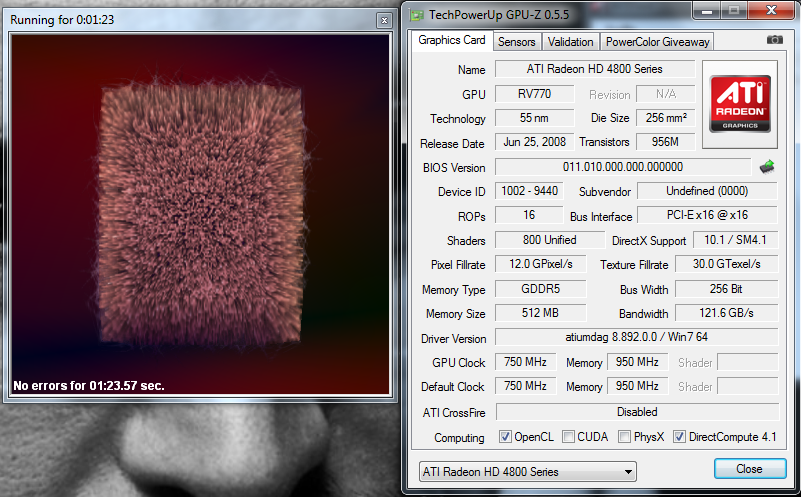The image size is (801, 497).
Task: Toggle the DirectCompute 4.1 checkbox
Action: click(679, 437)
